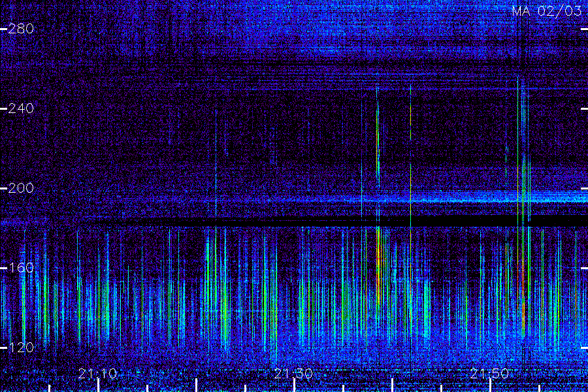Click the MA 02/03 date label
Image resolution: width=588 pixels, height=392 pixels.
point(547,11)
